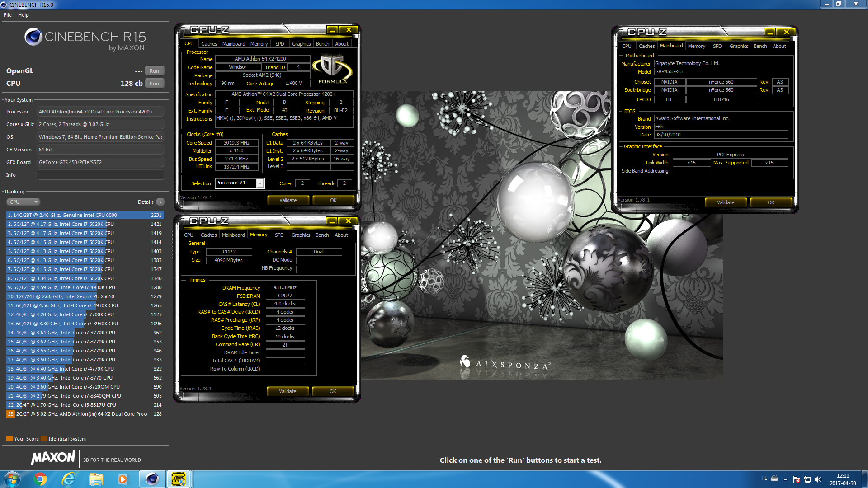The height and width of the screenshot is (488, 868).
Task: Open the network connection tray icon
Action: click(807, 479)
